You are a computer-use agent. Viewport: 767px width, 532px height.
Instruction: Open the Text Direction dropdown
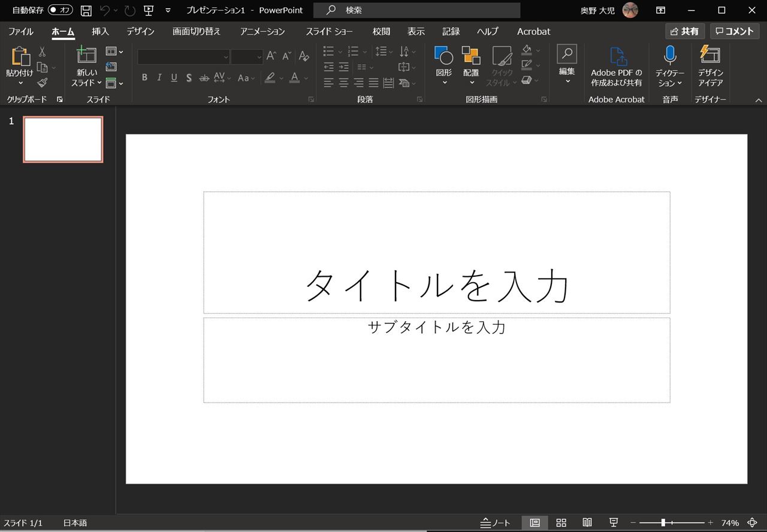point(407,52)
